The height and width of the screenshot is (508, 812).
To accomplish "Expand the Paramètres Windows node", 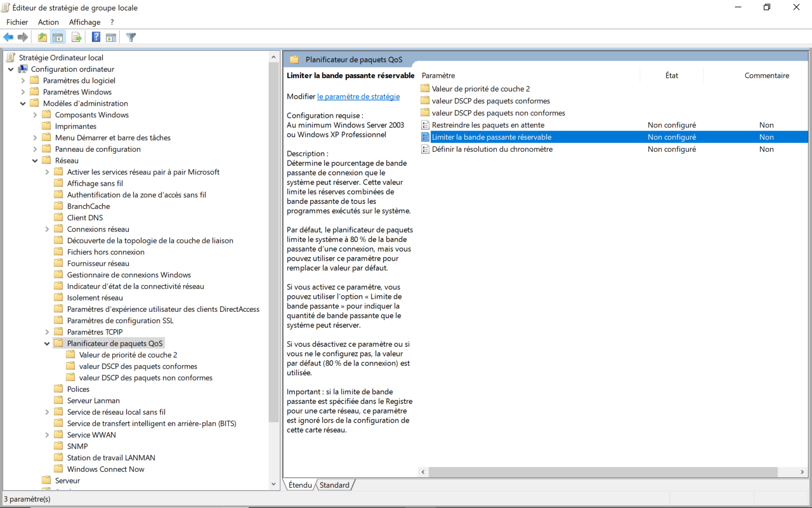I will click(23, 92).
